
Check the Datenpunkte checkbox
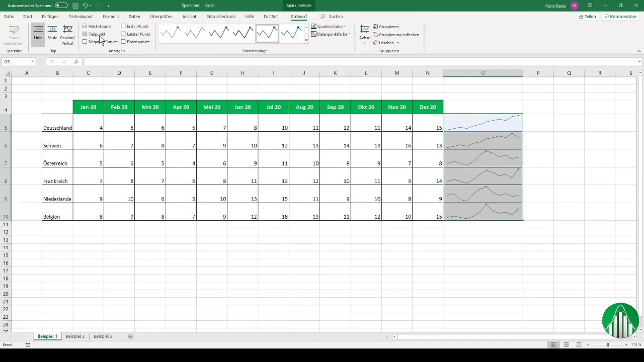click(124, 42)
